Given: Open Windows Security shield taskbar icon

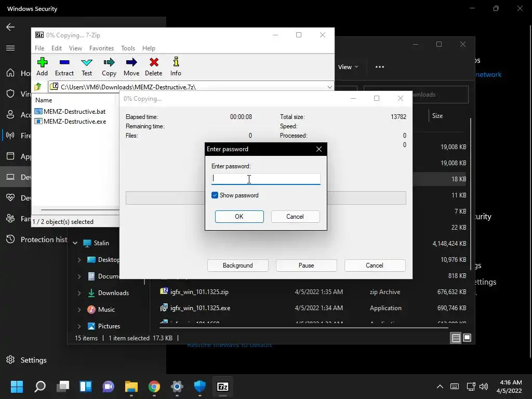Looking at the screenshot, I should [200, 387].
